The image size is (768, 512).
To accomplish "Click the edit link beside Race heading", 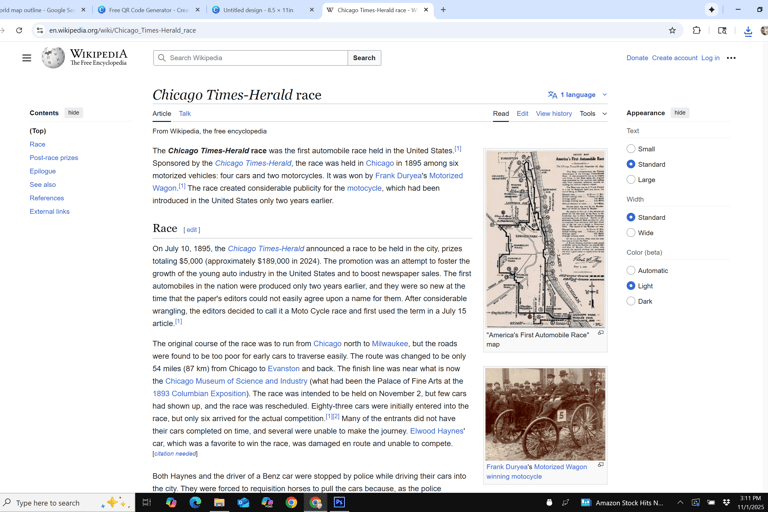I will pos(192,230).
